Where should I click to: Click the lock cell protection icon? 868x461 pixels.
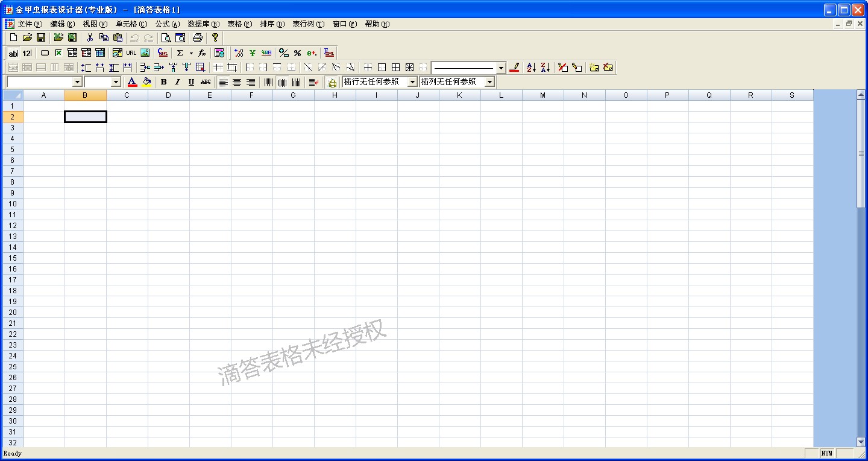pyautogui.click(x=332, y=82)
